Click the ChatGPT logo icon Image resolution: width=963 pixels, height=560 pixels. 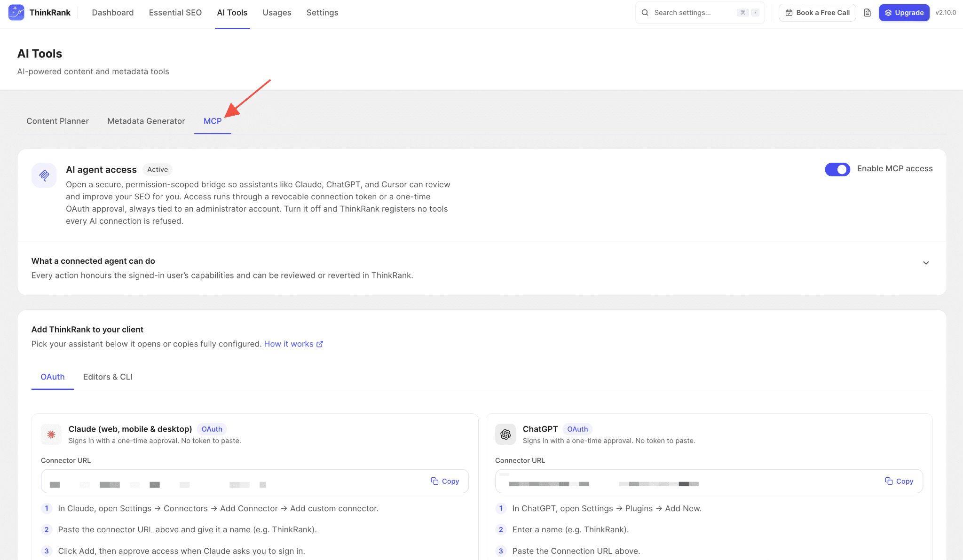(505, 434)
